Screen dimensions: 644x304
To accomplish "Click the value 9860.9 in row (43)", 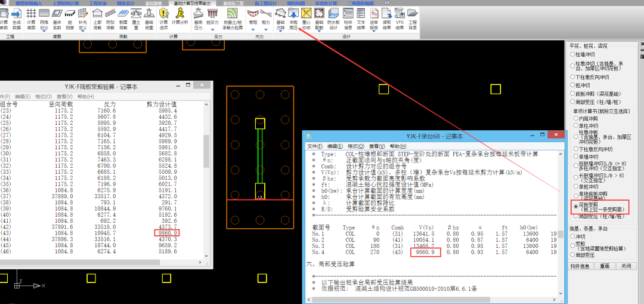I will coord(167,234).
